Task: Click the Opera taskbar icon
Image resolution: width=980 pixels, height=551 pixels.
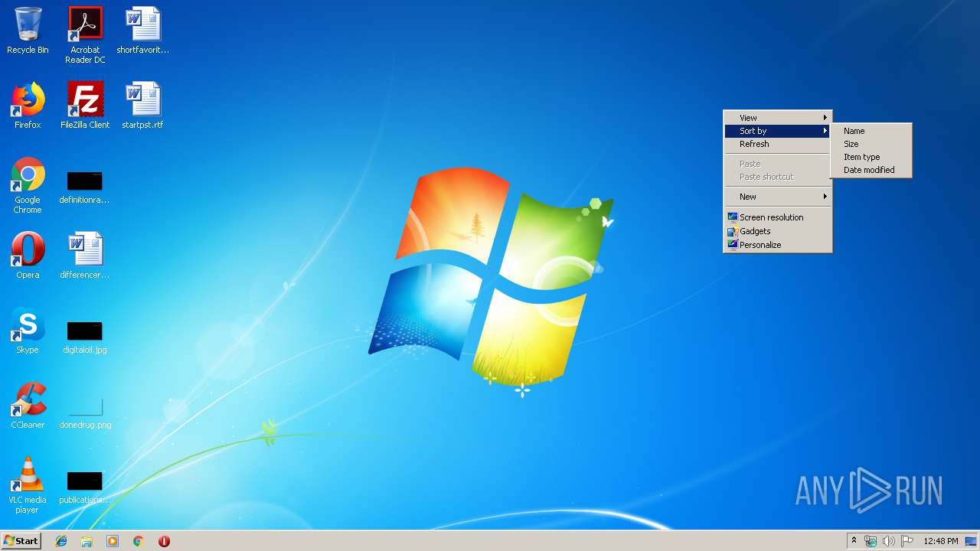Action: 164,541
